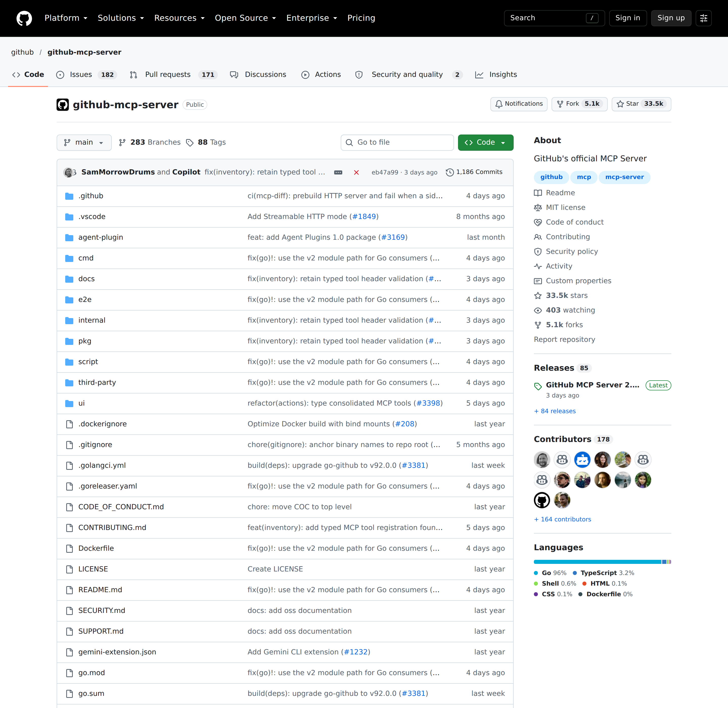Click the file icon next to go.mod
This screenshot has width=728, height=708.
pos(69,673)
